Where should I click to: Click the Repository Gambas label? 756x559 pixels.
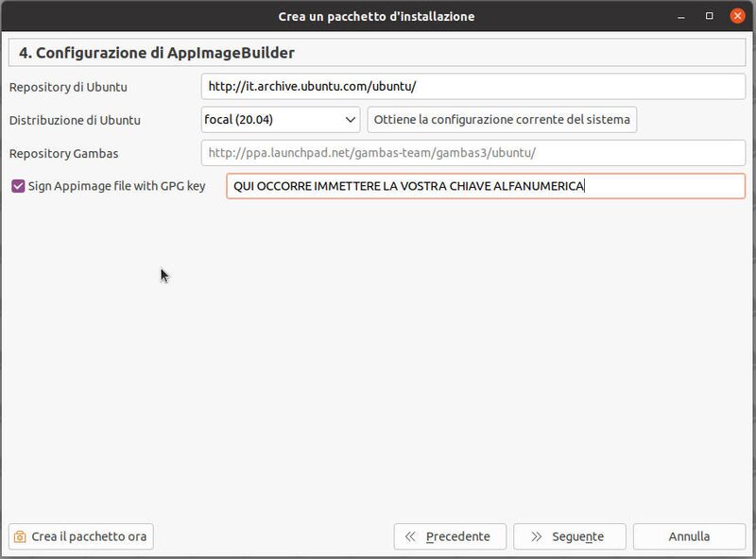[63, 153]
